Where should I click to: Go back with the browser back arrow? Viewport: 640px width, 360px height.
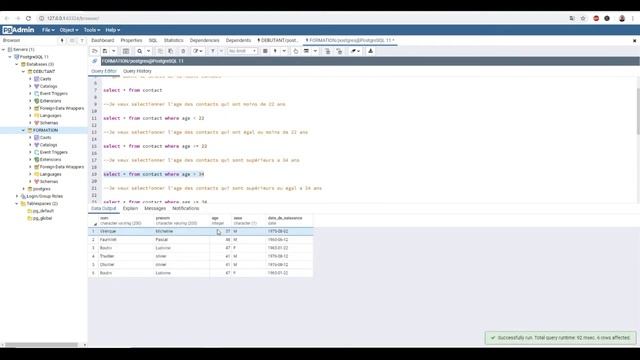[x=7, y=18]
